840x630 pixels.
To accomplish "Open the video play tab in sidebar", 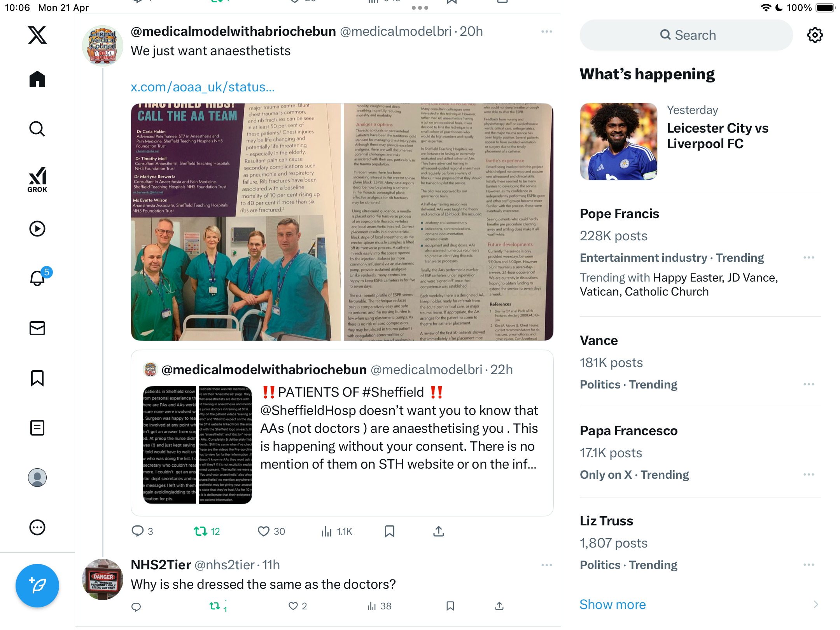I will point(37,229).
